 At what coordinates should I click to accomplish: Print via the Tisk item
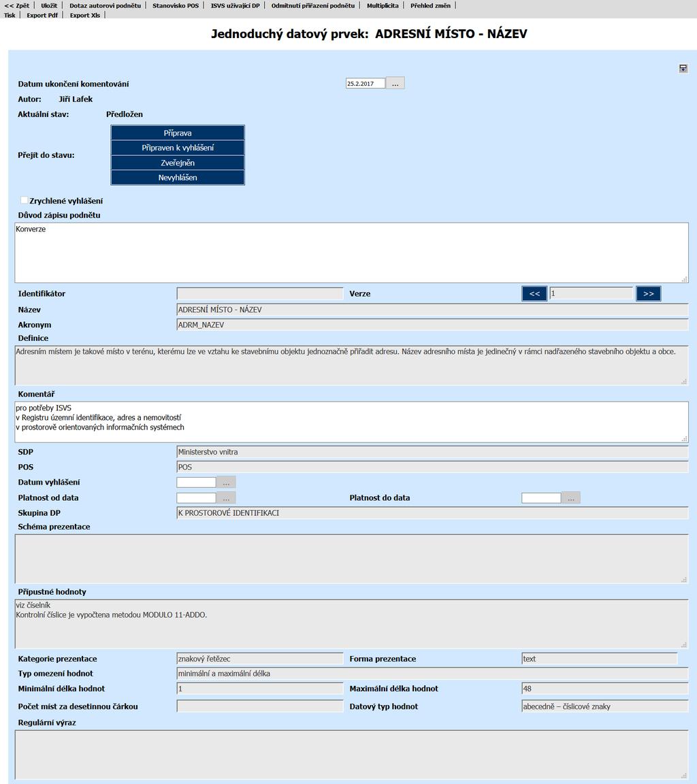click(x=10, y=15)
